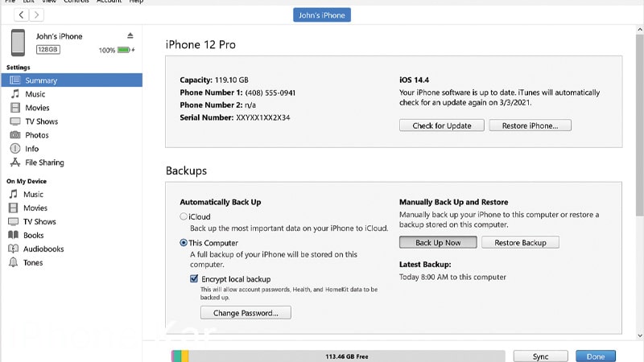Click Restore iPhone button
The image size is (644, 362).
pyautogui.click(x=530, y=125)
